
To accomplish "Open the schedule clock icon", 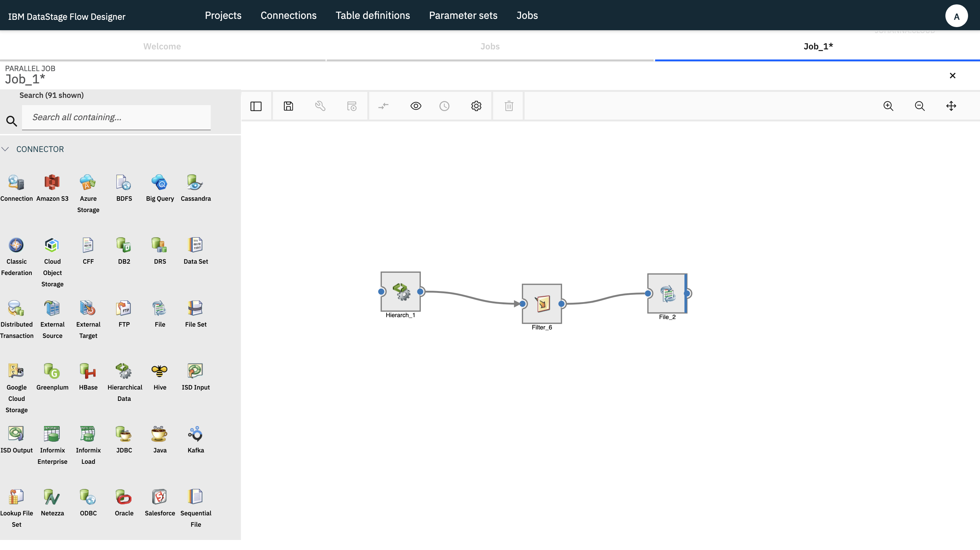I will (444, 106).
